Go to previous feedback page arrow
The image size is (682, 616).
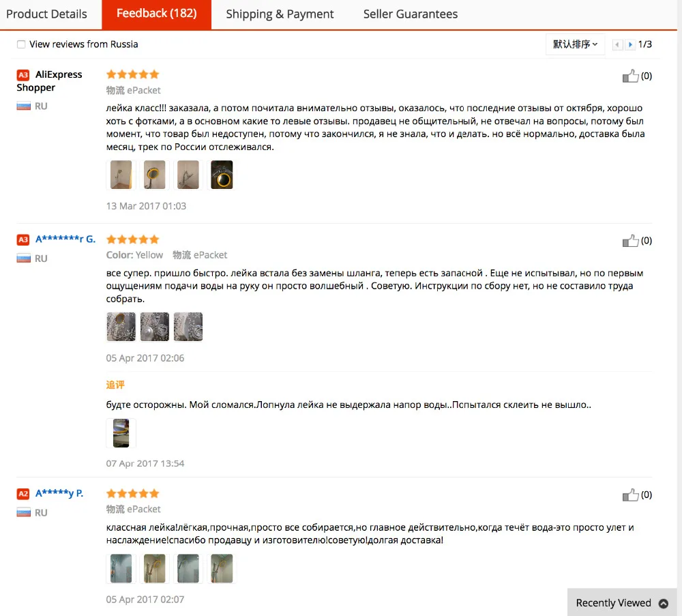pyautogui.click(x=617, y=44)
